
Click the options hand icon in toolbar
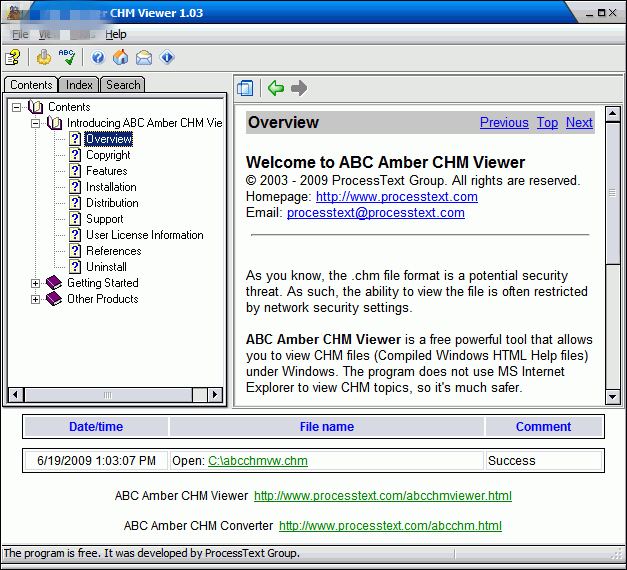coord(44,57)
